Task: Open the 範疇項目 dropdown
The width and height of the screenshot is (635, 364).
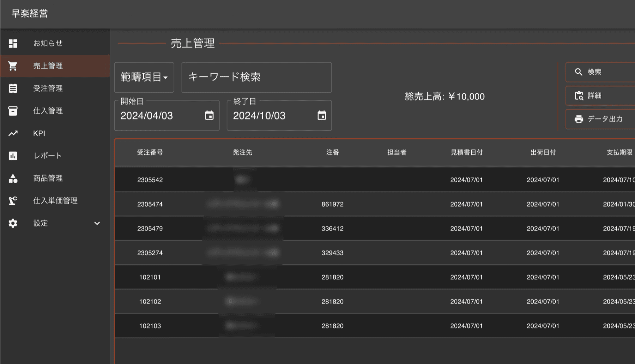Action: pyautogui.click(x=144, y=77)
